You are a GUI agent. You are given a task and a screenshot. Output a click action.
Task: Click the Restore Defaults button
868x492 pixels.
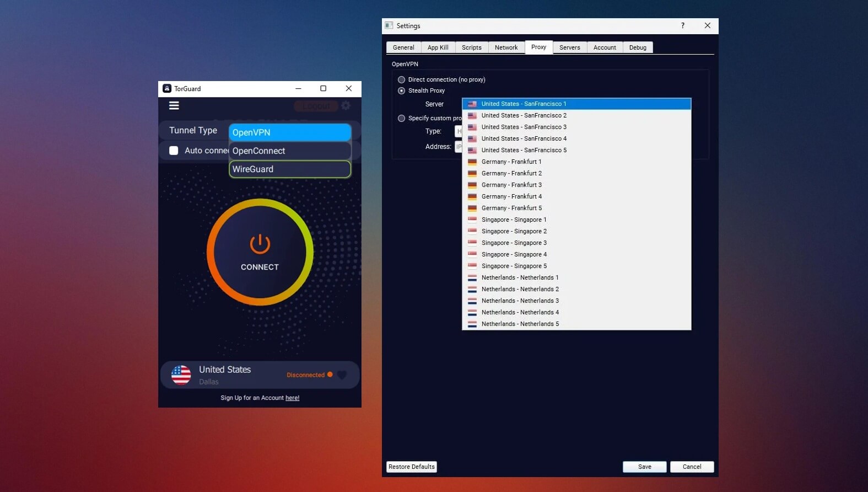click(412, 467)
